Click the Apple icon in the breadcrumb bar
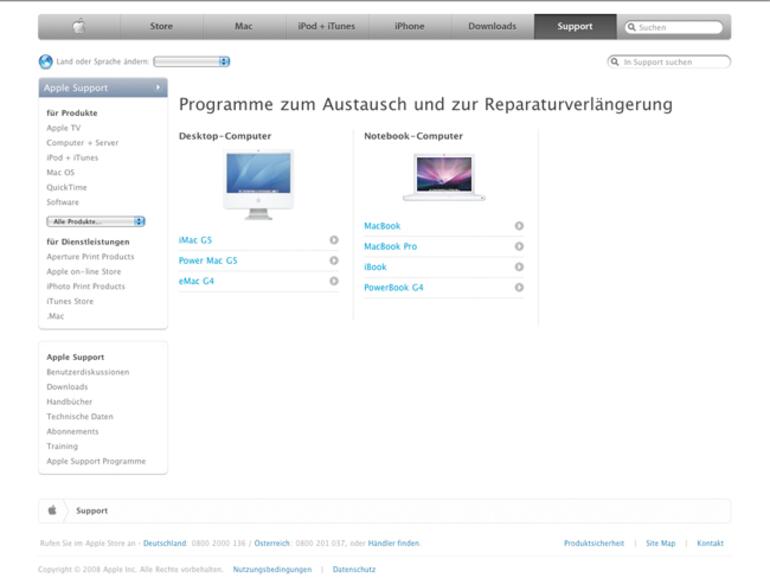 click(x=52, y=510)
